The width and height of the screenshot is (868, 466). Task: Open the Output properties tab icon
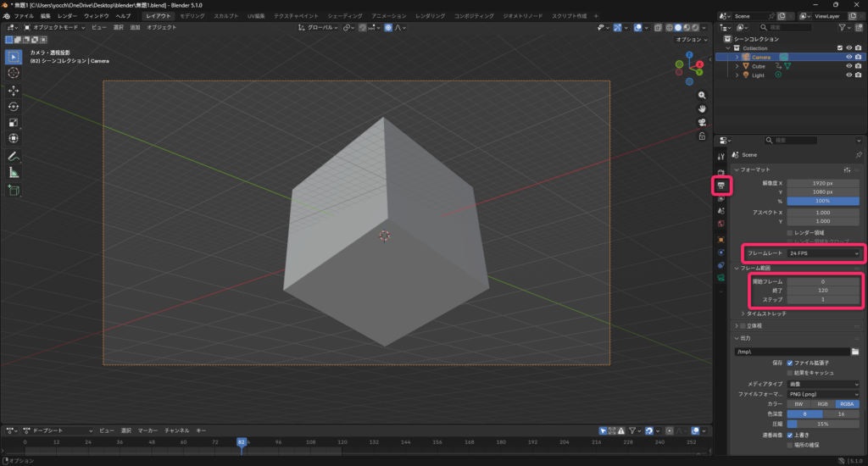coord(721,185)
